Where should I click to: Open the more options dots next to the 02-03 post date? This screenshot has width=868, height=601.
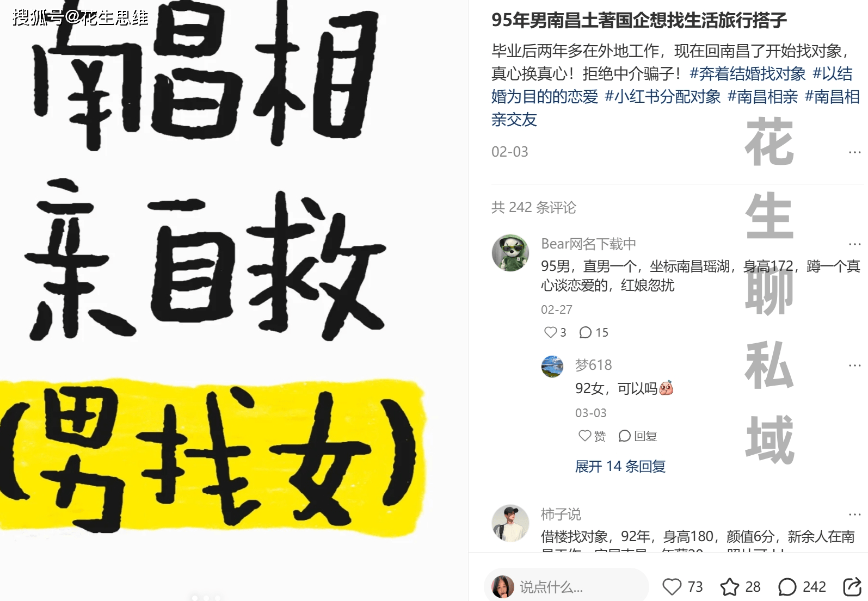(854, 152)
